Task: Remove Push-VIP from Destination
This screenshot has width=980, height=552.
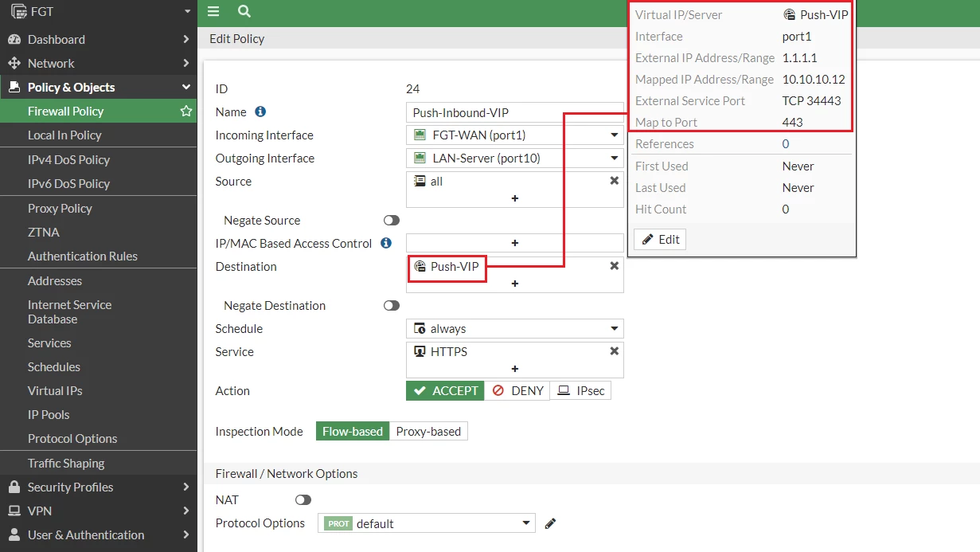Action: tap(614, 266)
